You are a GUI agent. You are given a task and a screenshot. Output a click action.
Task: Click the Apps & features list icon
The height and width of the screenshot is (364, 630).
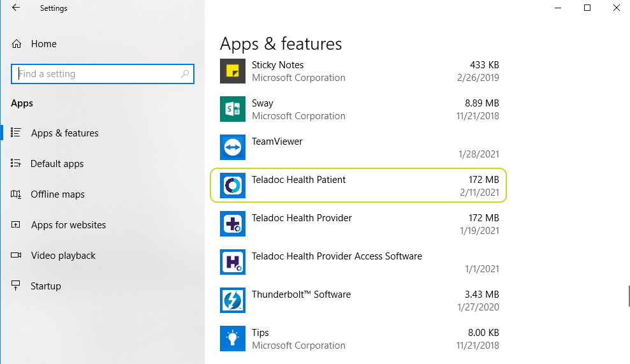click(16, 133)
